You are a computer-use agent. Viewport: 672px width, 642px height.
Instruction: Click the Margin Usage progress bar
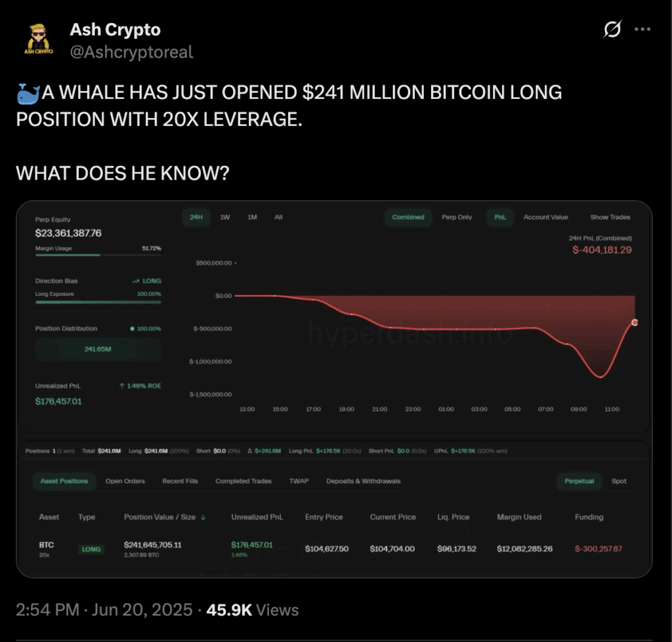click(98, 255)
